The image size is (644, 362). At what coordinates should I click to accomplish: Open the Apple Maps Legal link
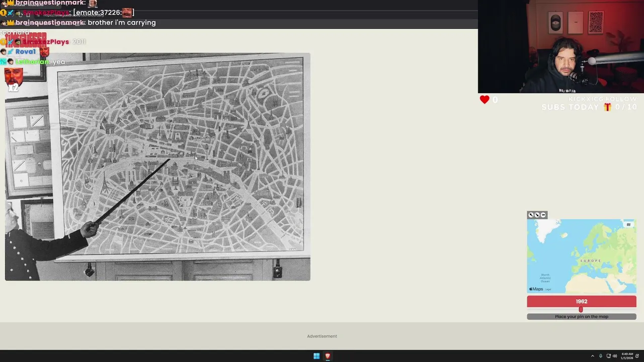(548, 290)
